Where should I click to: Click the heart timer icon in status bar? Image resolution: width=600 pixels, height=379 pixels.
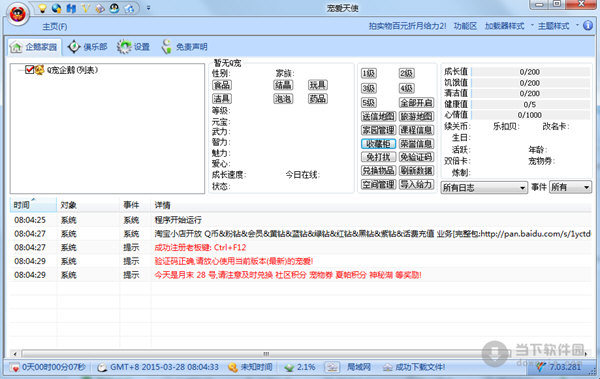click(x=15, y=368)
